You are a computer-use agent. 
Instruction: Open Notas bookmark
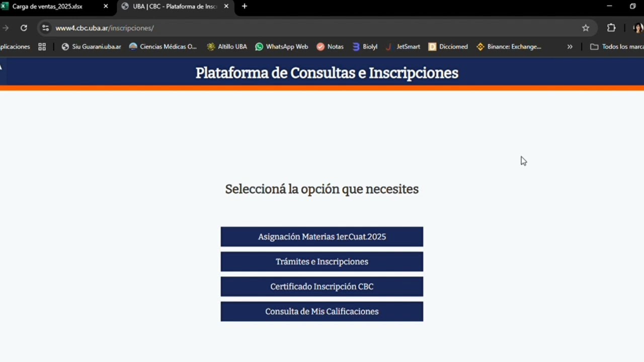point(330,47)
